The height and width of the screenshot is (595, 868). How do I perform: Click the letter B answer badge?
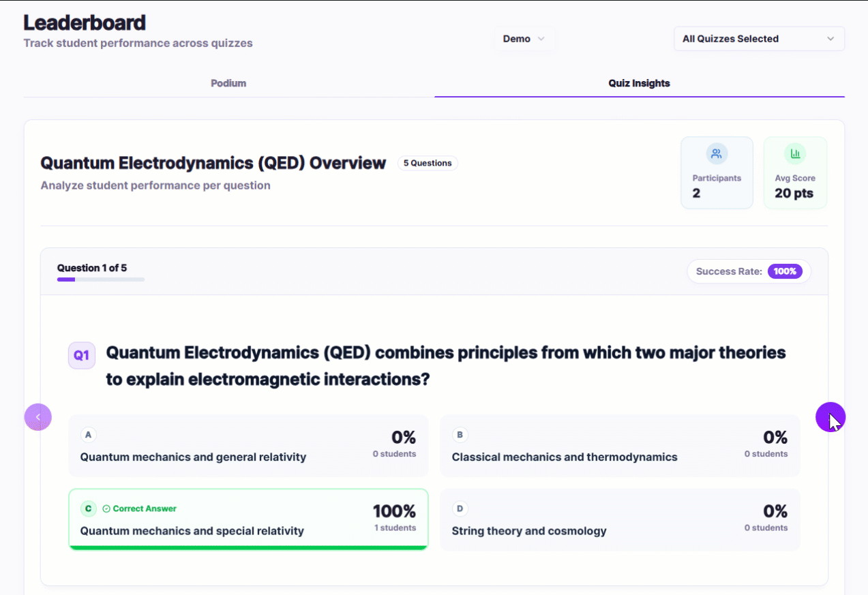pyautogui.click(x=460, y=434)
